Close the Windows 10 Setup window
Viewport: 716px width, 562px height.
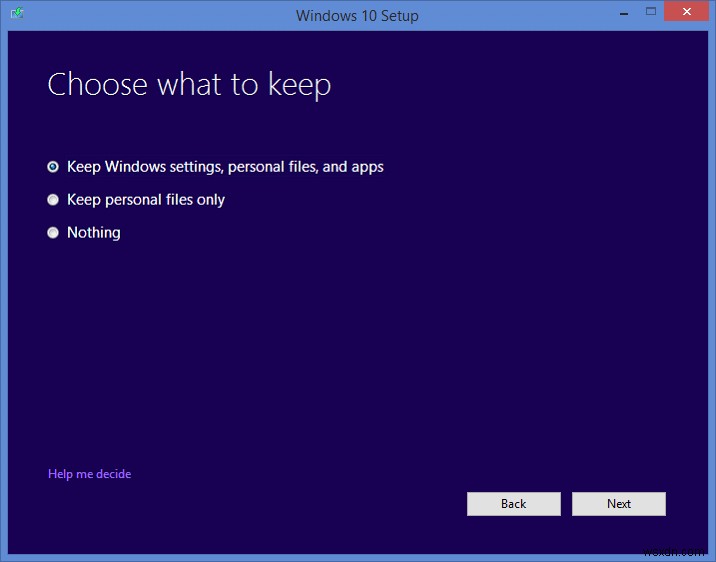pos(686,11)
